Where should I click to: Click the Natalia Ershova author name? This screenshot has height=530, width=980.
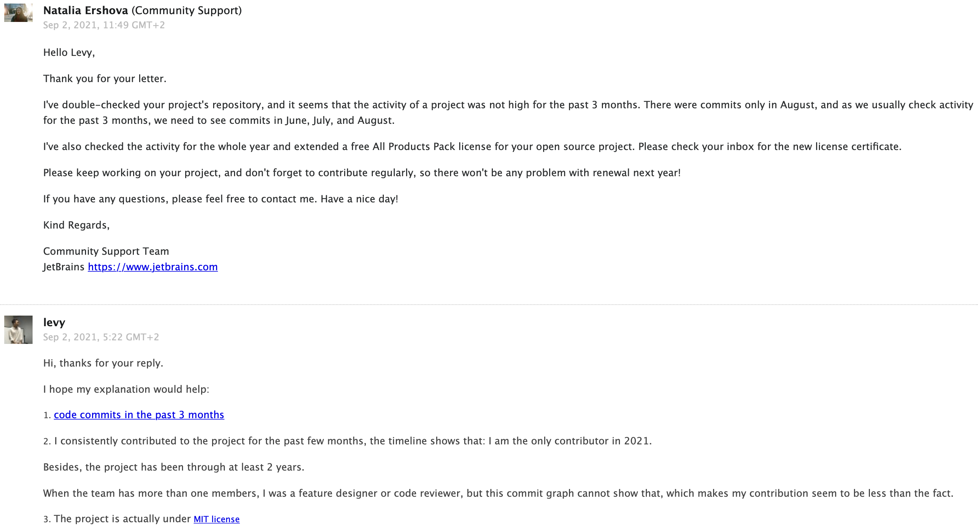(86, 10)
